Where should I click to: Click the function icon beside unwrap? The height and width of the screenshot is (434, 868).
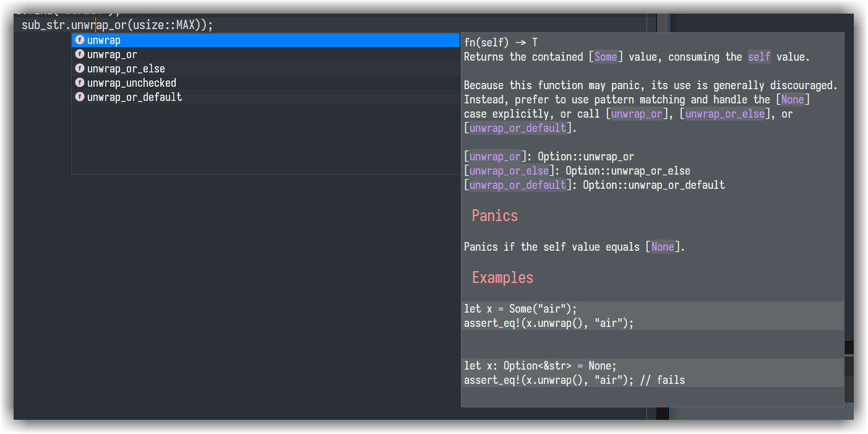pos(80,40)
